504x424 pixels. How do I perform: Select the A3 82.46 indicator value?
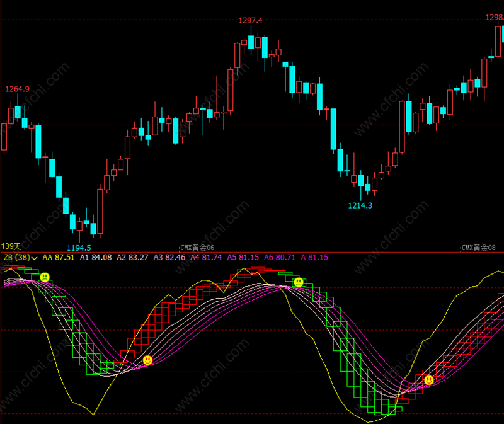point(169,258)
